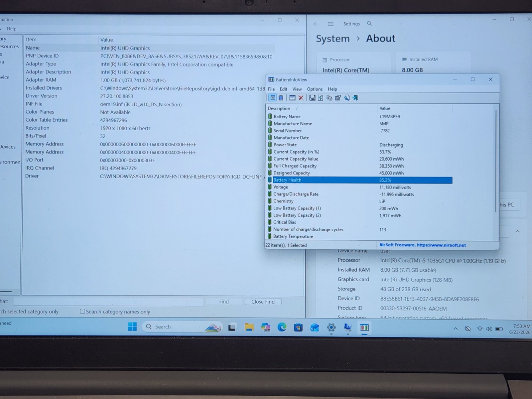Click the Exit door toolbar icon
This screenshot has height=399, width=532.
pos(355,98)
